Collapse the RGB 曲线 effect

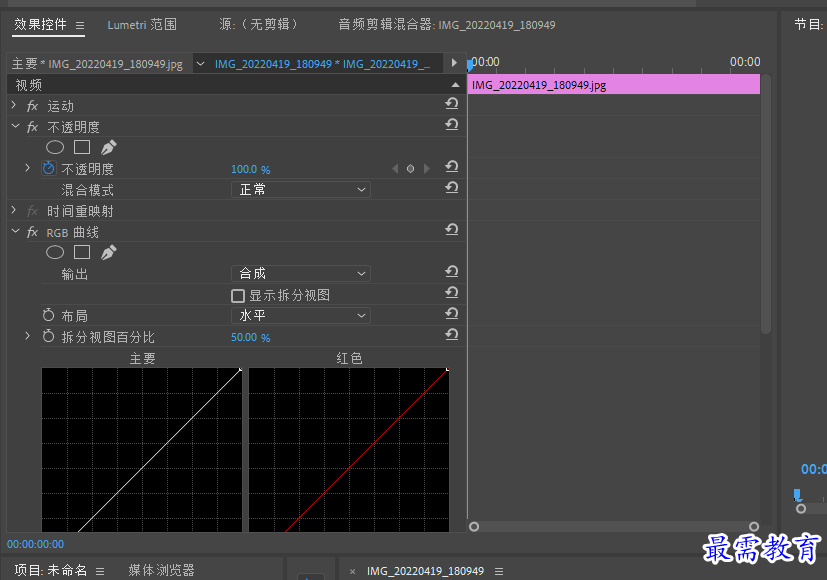15,231
